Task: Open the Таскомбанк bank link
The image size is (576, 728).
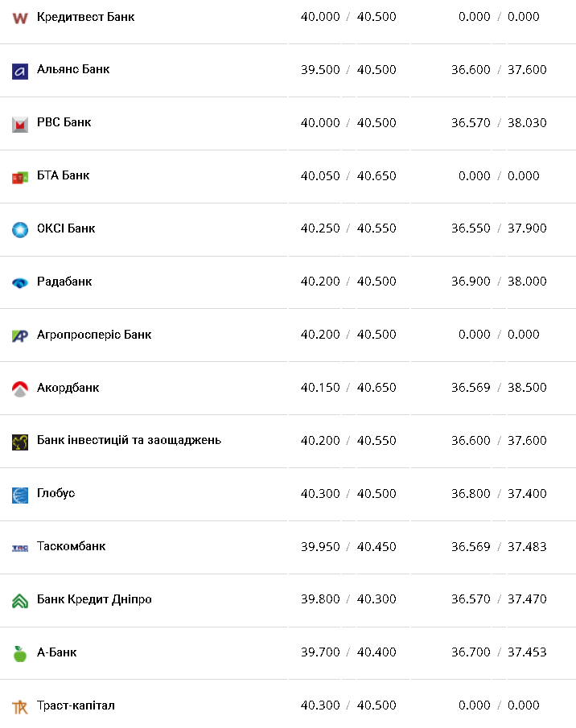Action: (x=71, y=546)
